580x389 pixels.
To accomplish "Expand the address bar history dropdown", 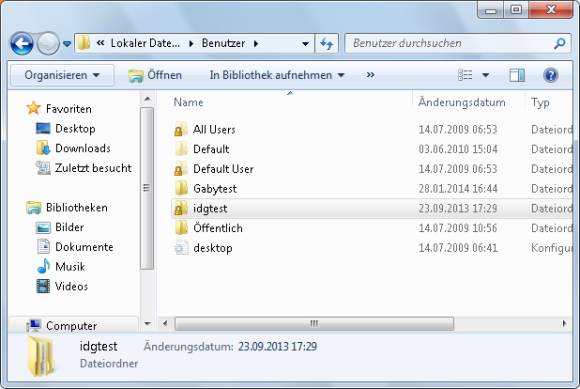I will pos(306,44).
